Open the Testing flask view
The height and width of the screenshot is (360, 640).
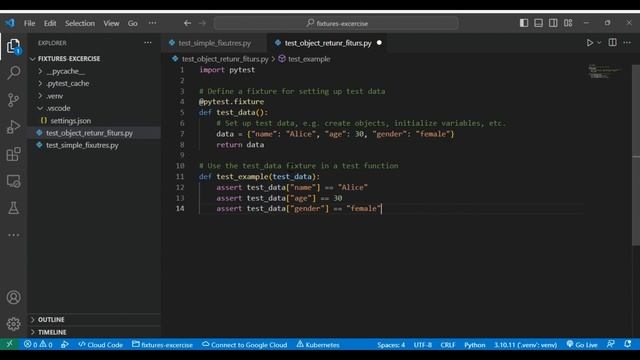pos(13,208)
